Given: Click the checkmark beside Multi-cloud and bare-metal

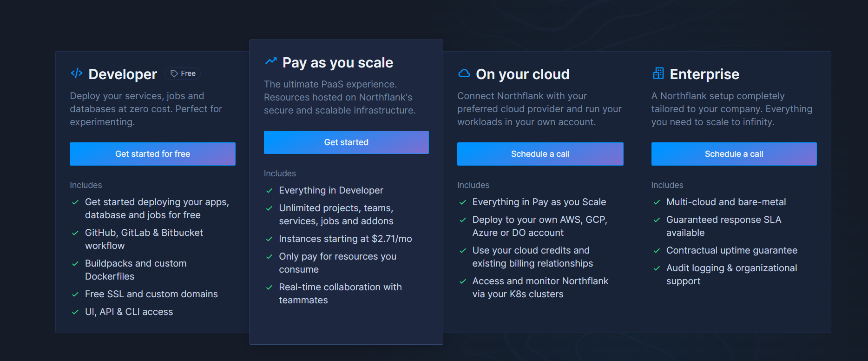Looking at the screenshot, I should pos(657,202).
